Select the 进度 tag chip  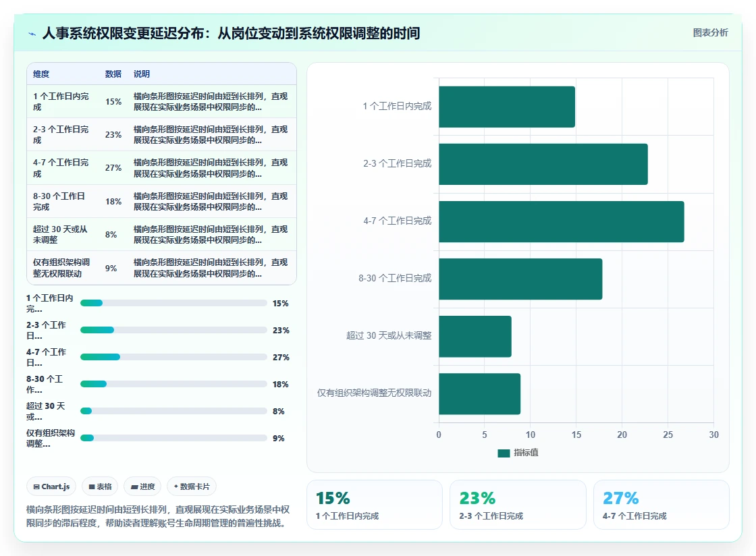coord(142,486)
